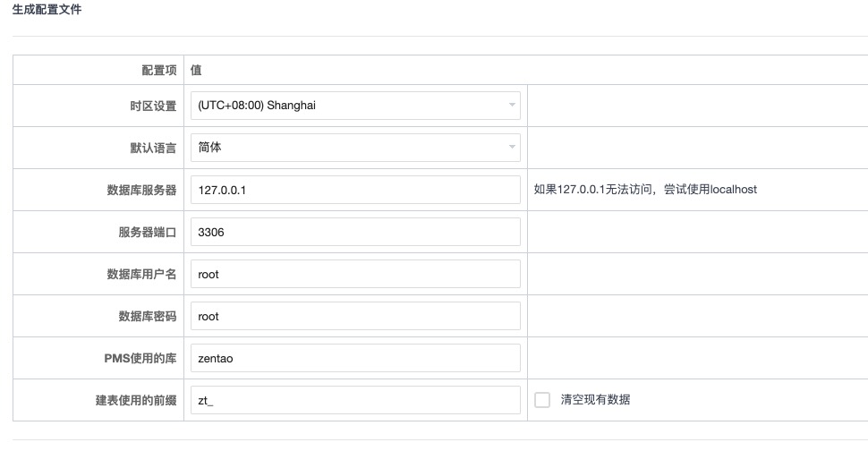Focus the PMS使用的库 field with zentao

click(x=355, y=358)
